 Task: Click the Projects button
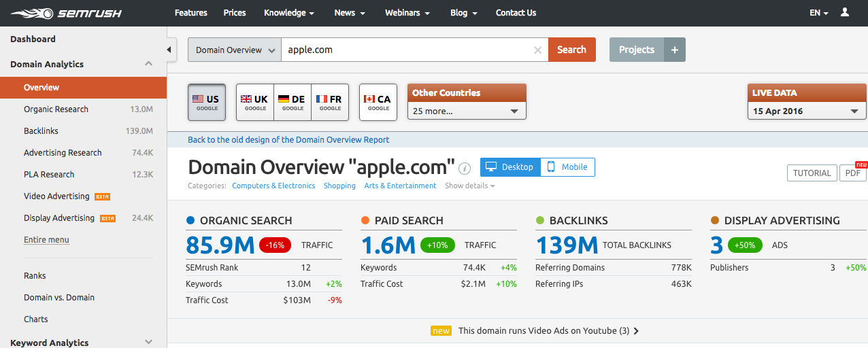pyautogui.click(x=637, y=50)
